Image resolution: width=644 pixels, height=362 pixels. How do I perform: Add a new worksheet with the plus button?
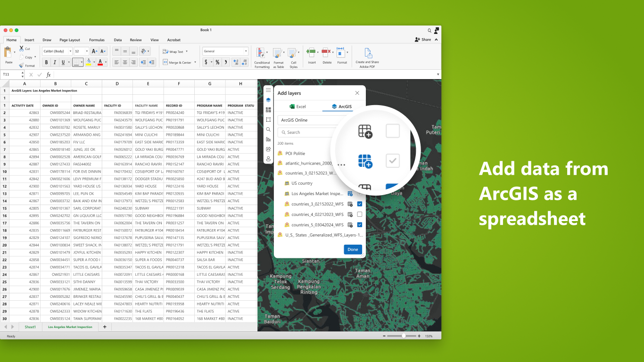tap(105, 327)
